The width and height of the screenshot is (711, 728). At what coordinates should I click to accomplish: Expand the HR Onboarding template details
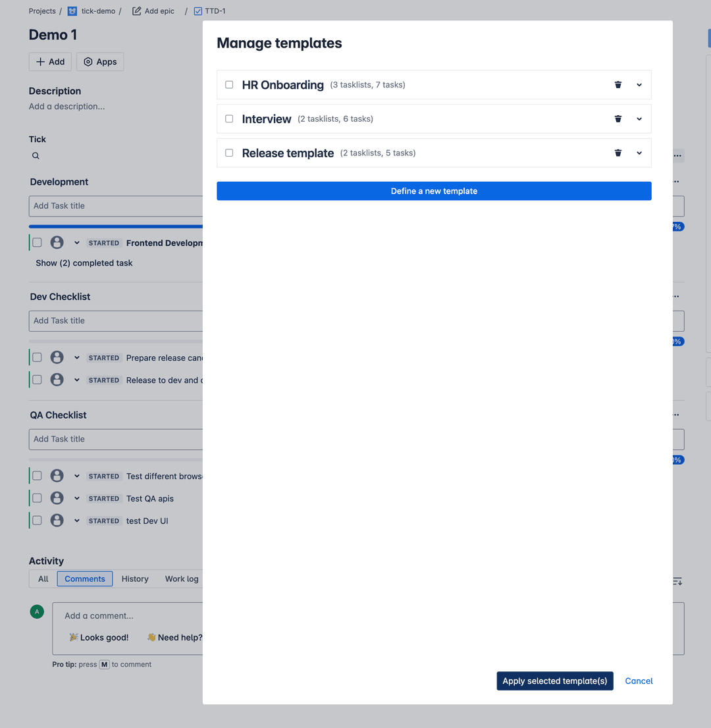point(639,85)
